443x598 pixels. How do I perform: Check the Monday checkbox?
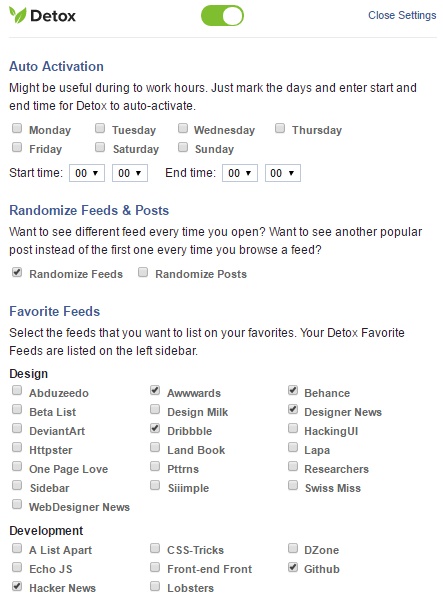pos(17,128)
